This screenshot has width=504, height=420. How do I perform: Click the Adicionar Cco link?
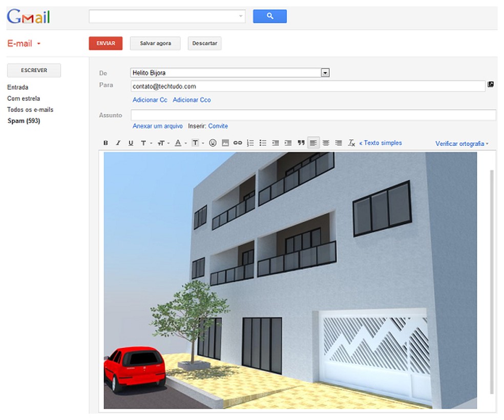192,100
